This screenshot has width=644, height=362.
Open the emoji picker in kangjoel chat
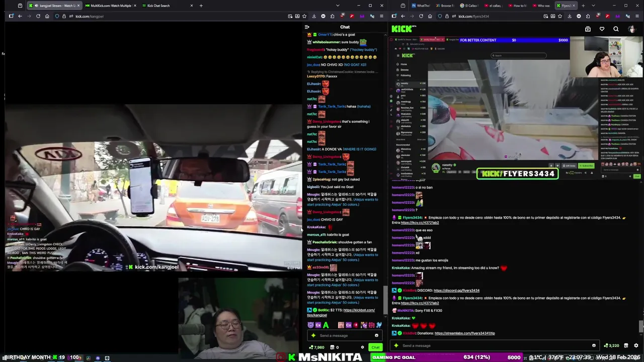[x=376, y=335]
